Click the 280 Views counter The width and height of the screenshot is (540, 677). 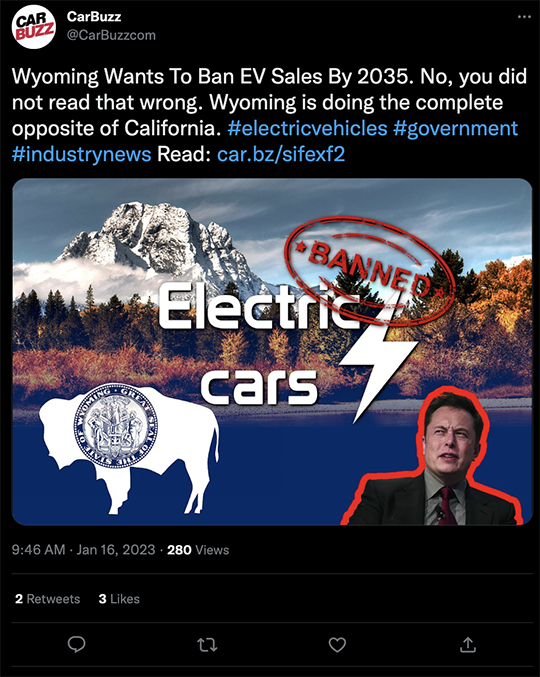click(198, 550)
